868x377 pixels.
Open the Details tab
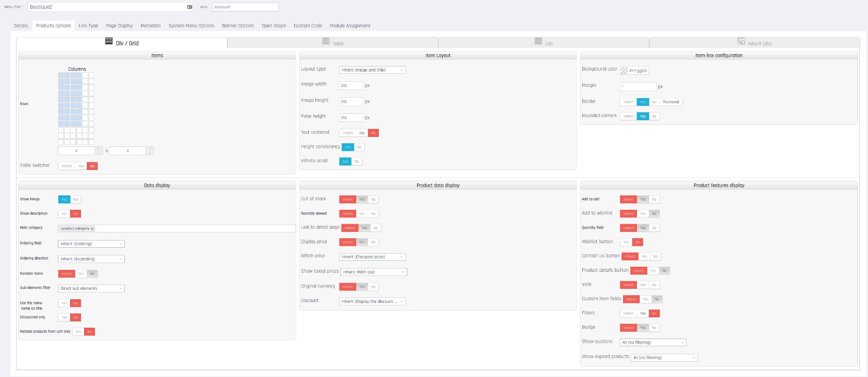(x=21, y=26)
